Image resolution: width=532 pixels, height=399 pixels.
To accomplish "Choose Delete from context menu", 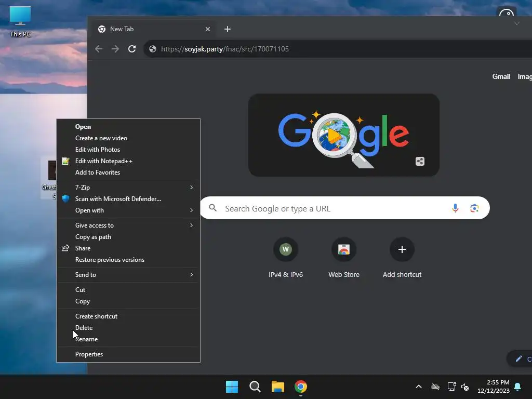I will tap(128, 328).
